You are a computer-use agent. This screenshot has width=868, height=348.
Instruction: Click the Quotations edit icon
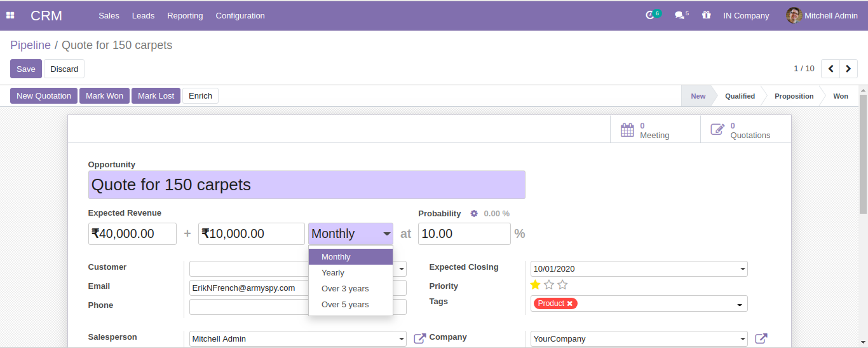[717, 130]
